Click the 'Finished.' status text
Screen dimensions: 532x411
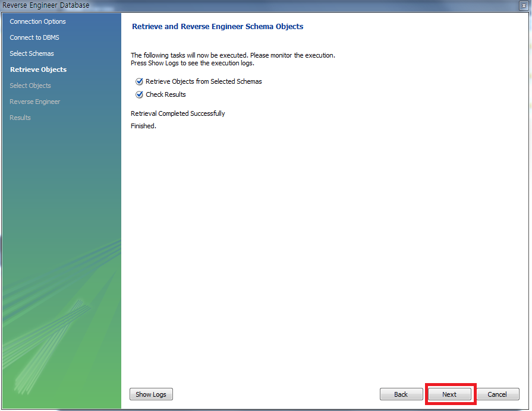coord(143,126)
